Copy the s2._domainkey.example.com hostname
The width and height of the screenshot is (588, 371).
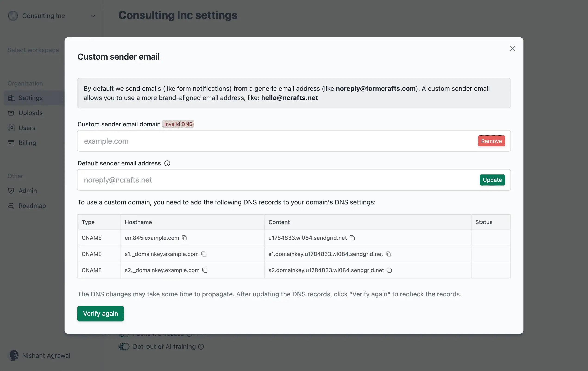[205, 270]
